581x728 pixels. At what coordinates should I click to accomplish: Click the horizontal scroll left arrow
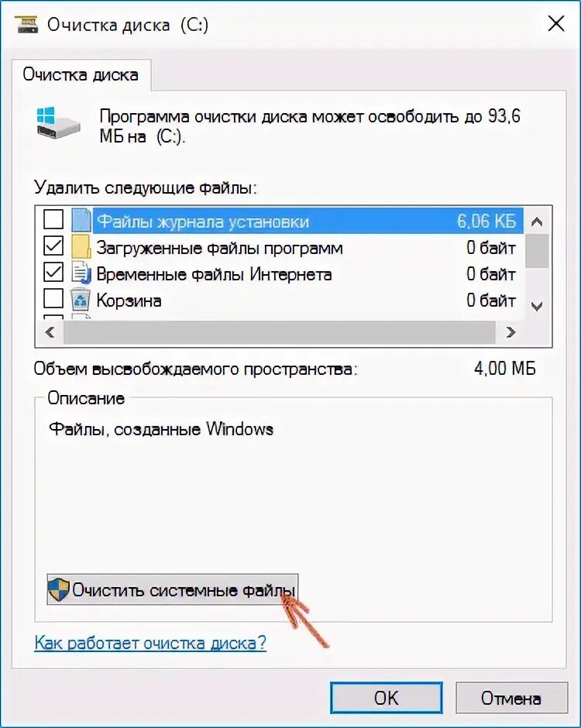tap(50, 332)
